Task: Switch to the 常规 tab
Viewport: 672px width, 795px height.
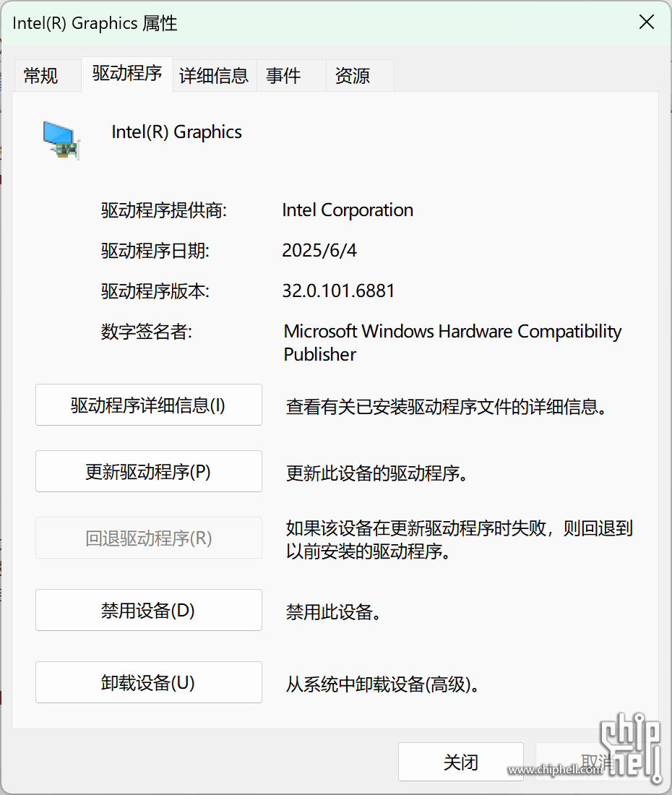Action: 48,76
